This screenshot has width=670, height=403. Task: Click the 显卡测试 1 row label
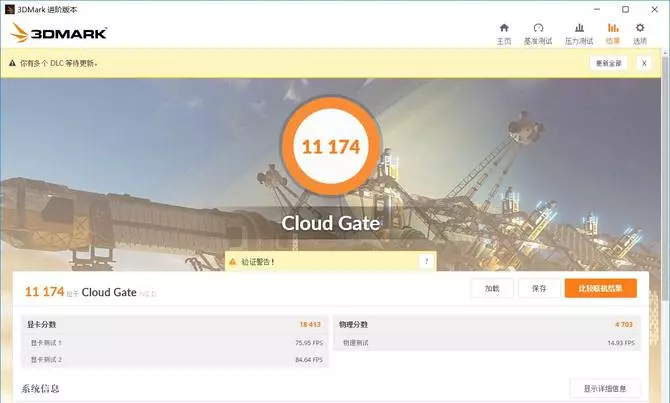46,343
